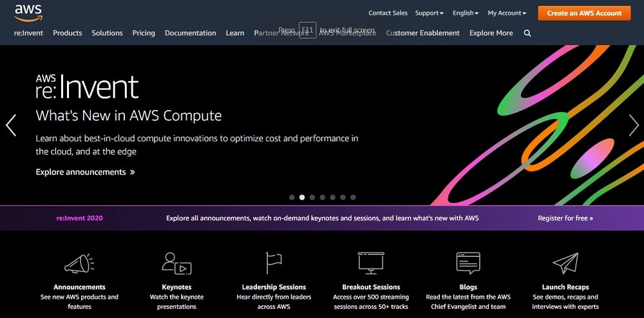Open the Launch Recaps heading link
This screenshot has width=644, height=318.
pyautogui.click(x=565, y=287)
